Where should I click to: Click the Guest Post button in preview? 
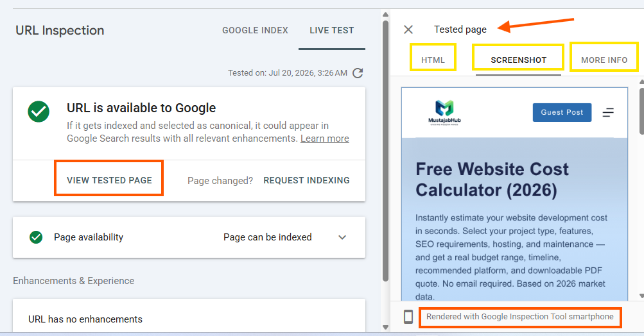[x=562, y=112]
